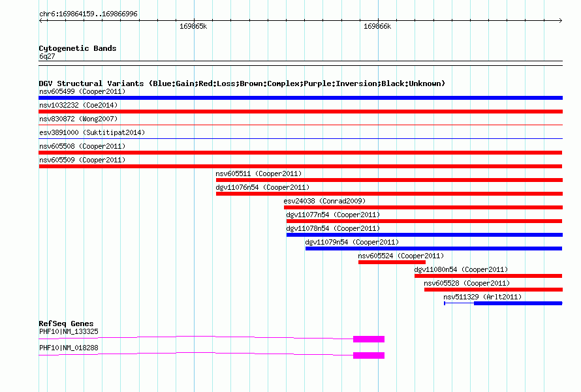The height and width of the screenshot is (392, 581).
Task: Click the PHF10|NM_018288 gene label
Action: [x=69, y=348]
